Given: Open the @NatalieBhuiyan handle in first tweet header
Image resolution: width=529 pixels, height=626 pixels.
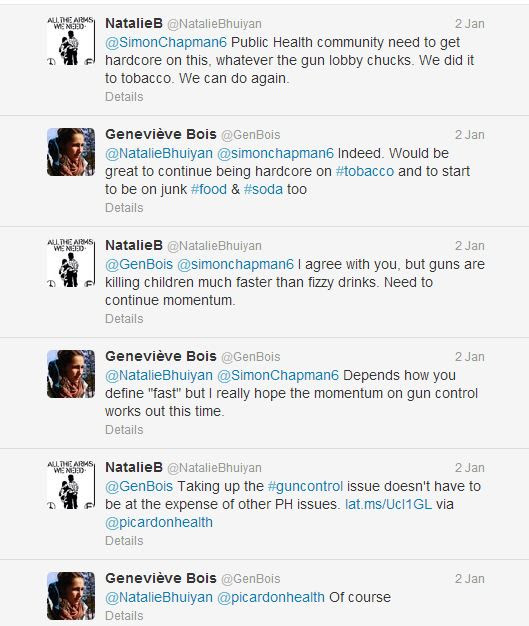Looking at the screenshot, I should point(214,24).
